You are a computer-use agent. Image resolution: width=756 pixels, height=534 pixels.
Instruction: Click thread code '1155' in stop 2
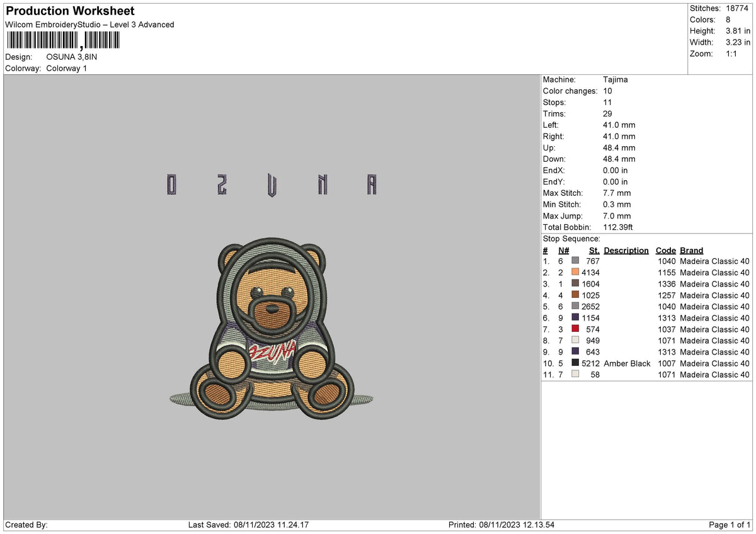click(x=665, y=272)
